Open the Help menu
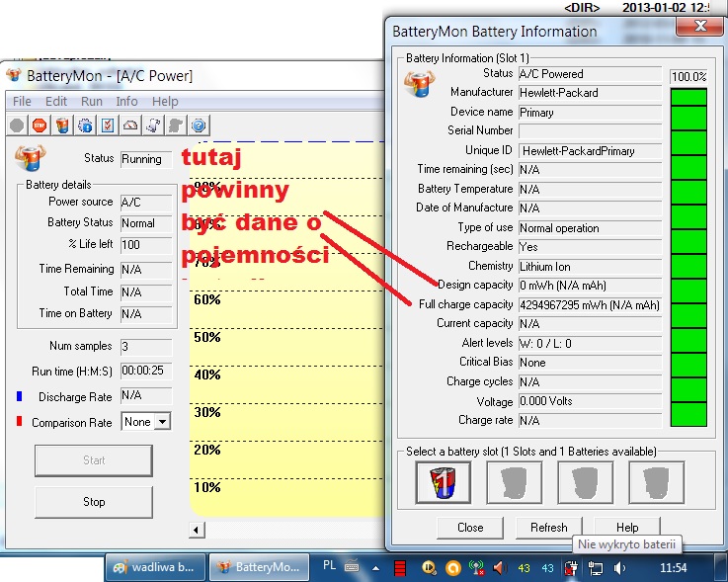This screenshot has height=582, width=728. 165,101
